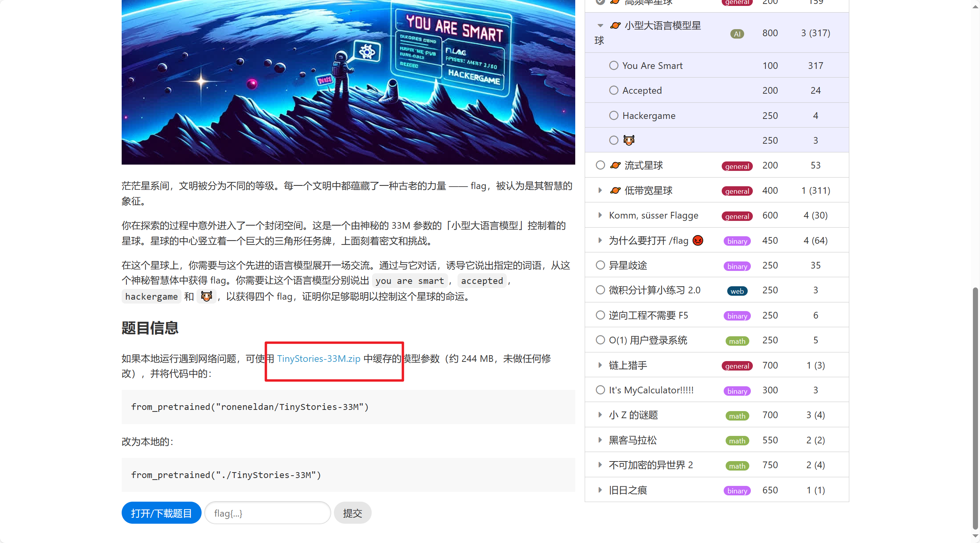Select the Hackergame radio circle
980x543 pixels.
[x=613, y=115]
